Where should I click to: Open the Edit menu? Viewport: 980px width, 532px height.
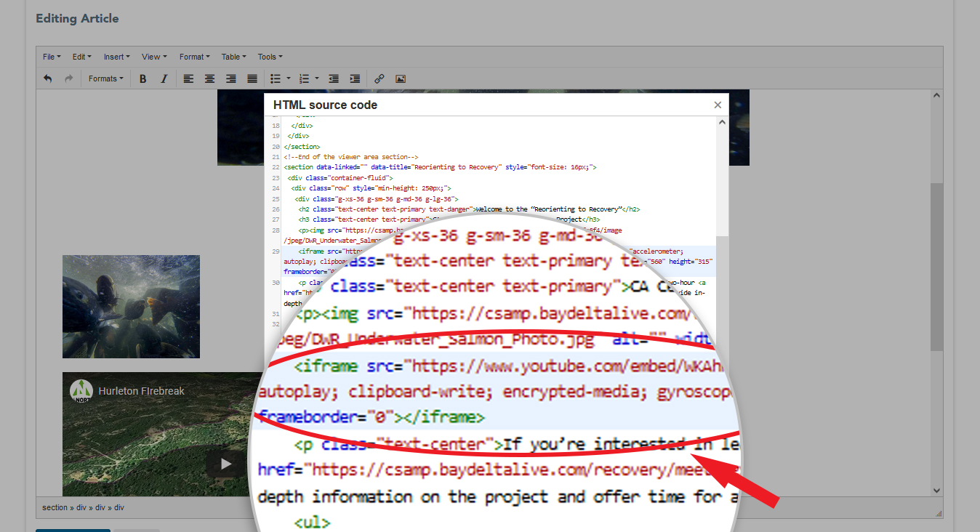point(81,57)
